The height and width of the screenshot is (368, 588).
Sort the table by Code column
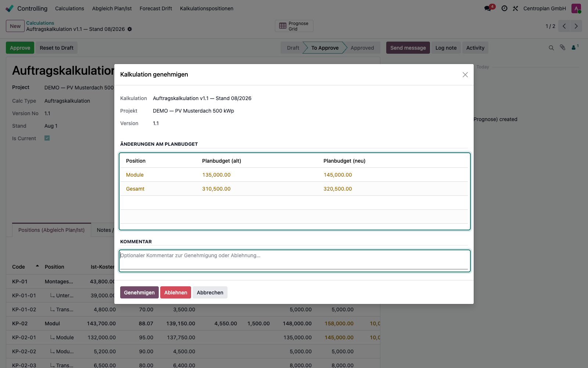(25, 267)
